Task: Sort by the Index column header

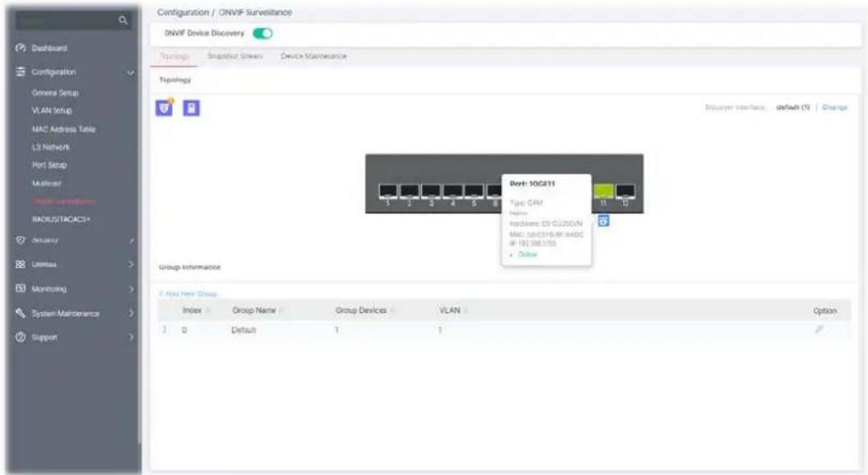Action: point(193,311)
